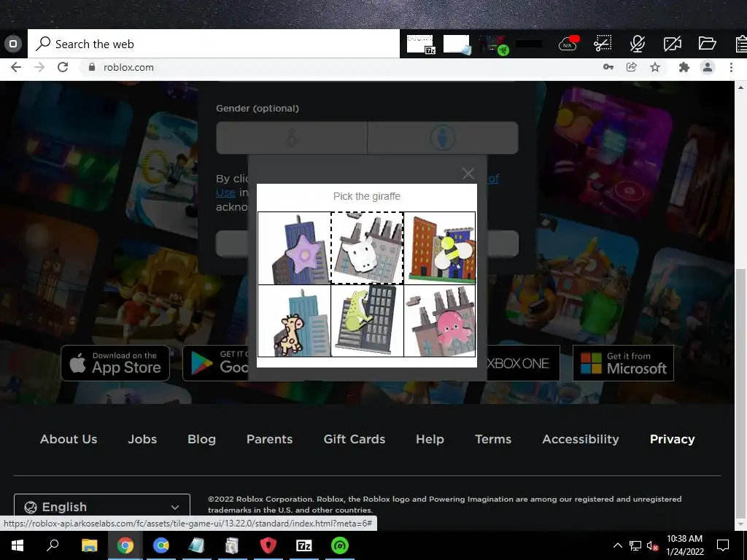The image size is (747, 560).
Task: Click the page scrollbar up arrow
Action: tap(740, 87)
